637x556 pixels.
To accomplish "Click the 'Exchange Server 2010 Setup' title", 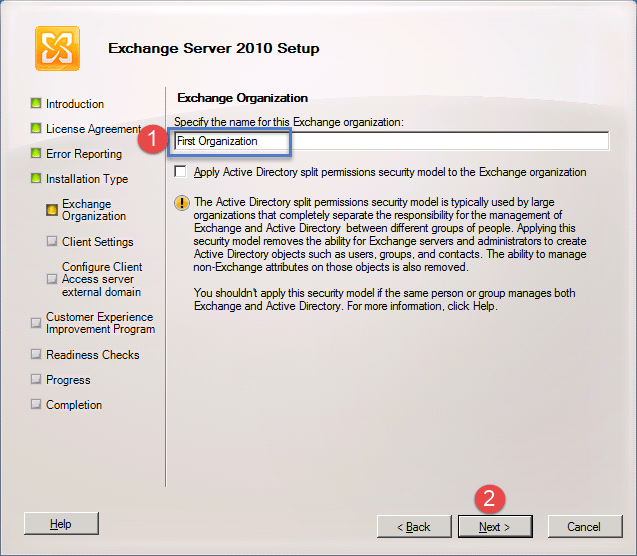I will (x=214, y=48).
